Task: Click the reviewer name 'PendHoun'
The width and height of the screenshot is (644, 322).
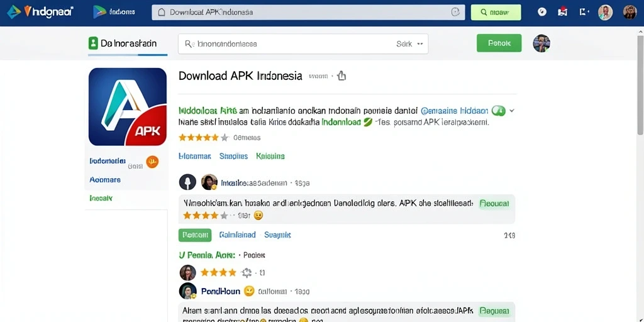Action: click(x=221, y=291)
